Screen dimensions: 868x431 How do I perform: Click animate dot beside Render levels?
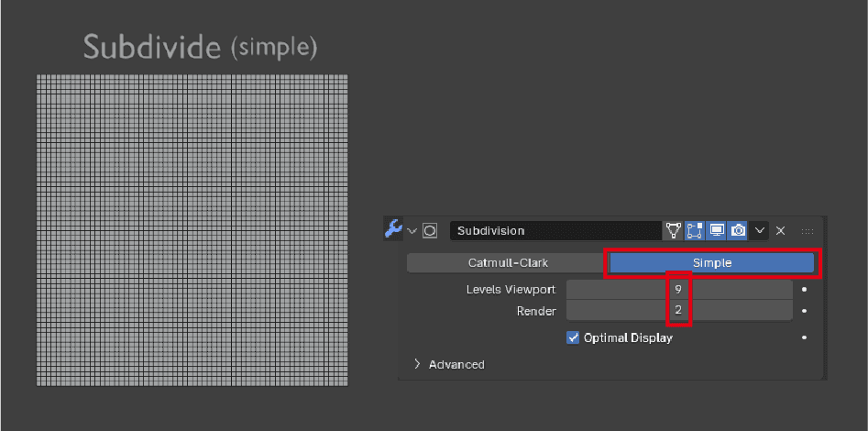(x=804, y=311)
